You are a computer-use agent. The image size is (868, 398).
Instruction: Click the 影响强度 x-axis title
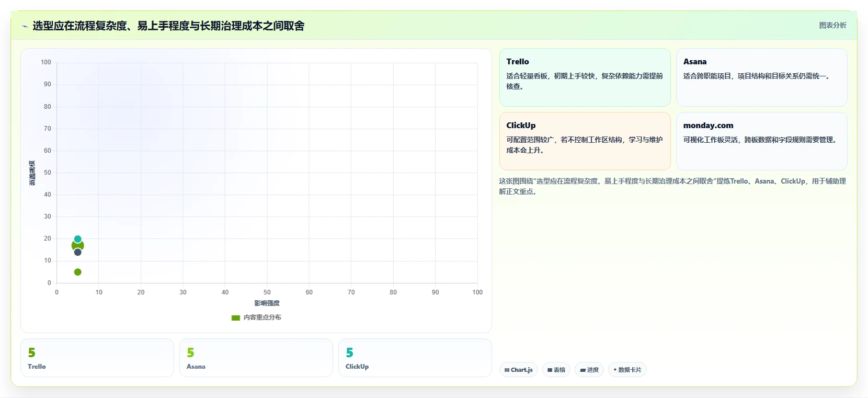[267, 303]
